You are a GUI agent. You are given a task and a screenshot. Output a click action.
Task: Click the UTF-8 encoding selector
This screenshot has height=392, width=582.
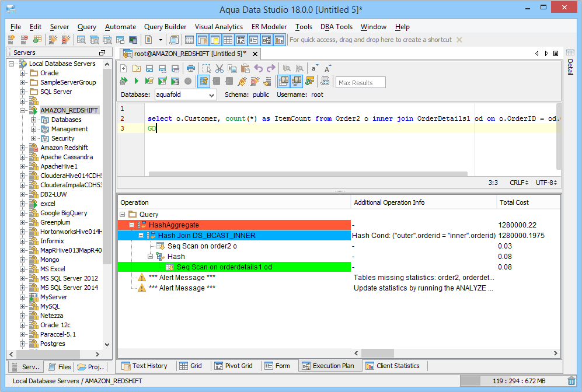click(x=546, y=183)
